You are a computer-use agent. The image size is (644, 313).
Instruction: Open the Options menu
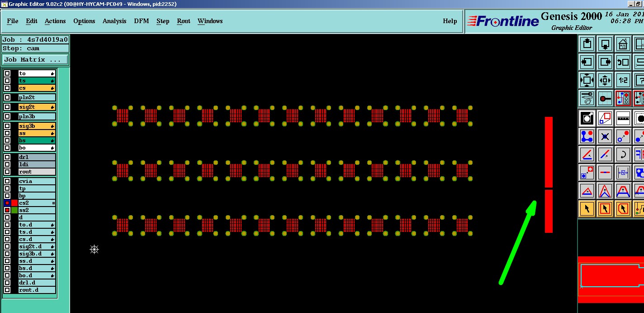tap(84, 21)
